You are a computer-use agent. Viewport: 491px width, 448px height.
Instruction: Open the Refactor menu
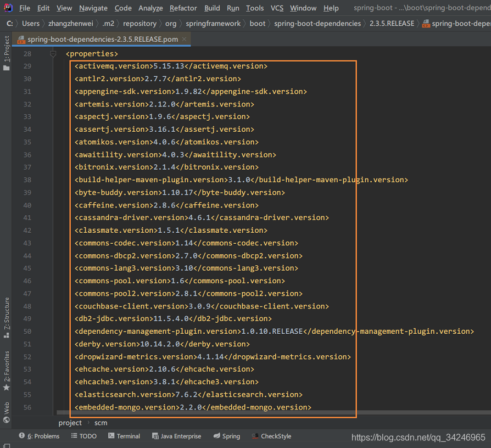pyautogui.click(x=183, y=8)
